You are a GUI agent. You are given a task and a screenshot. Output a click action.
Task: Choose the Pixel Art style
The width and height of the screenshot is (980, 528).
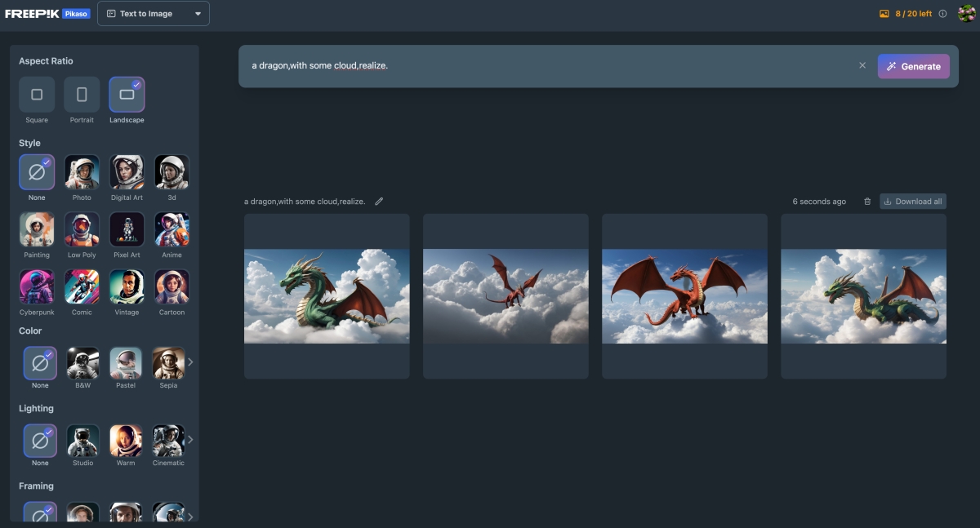pyautogui.click(x=127, y=229)
